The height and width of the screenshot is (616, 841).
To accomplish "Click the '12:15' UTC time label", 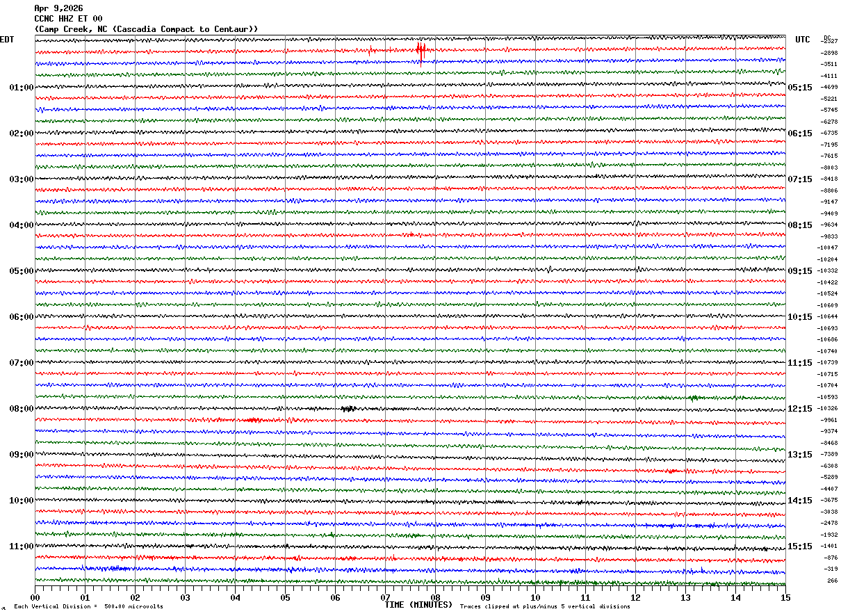I will (x=800, y=409).
